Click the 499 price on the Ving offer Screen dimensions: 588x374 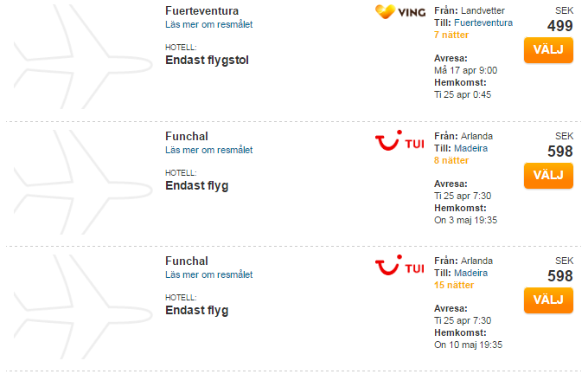point(559,26)
